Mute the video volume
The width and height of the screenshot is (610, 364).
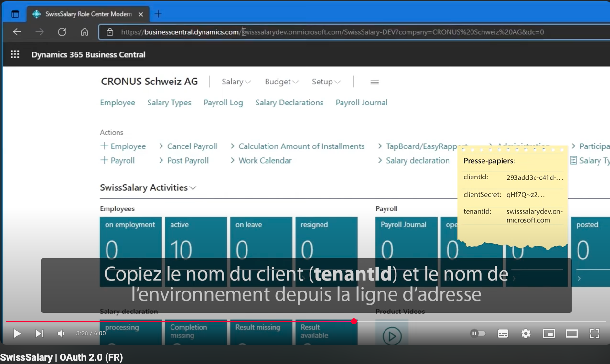(61, 333)
